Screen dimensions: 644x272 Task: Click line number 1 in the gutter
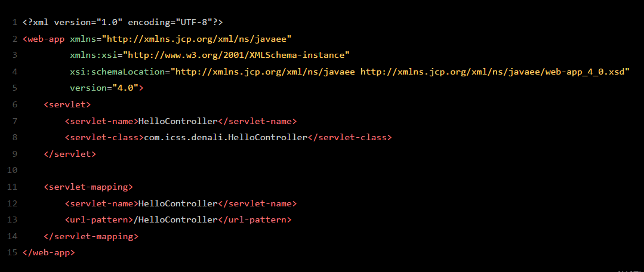(x=15, y=22)
